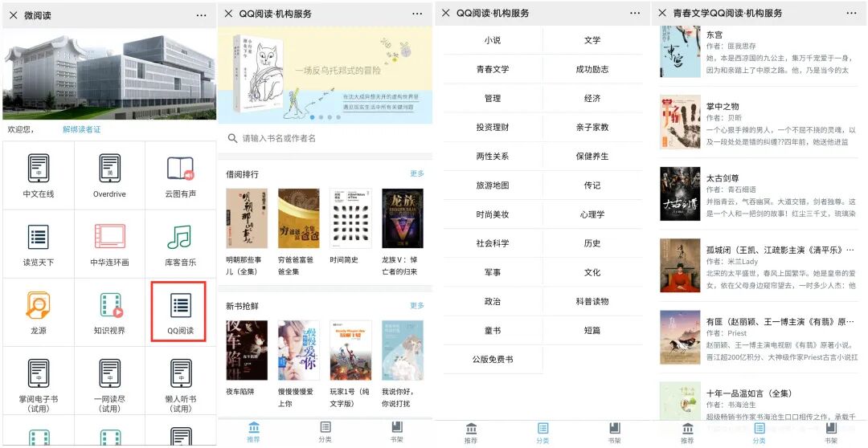Open the 有匪 book entry
868x448 pixels.
click(x=759, y=337)
